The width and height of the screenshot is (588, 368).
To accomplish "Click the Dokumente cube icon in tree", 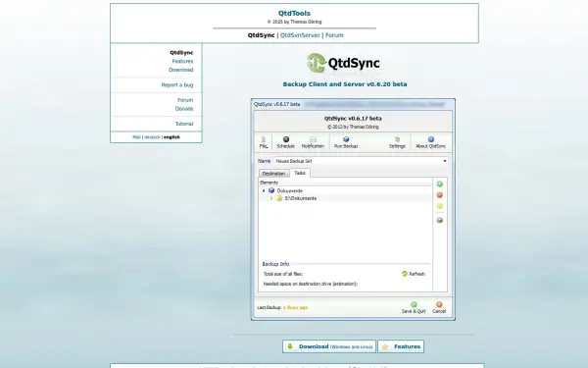I will [271, 190].
